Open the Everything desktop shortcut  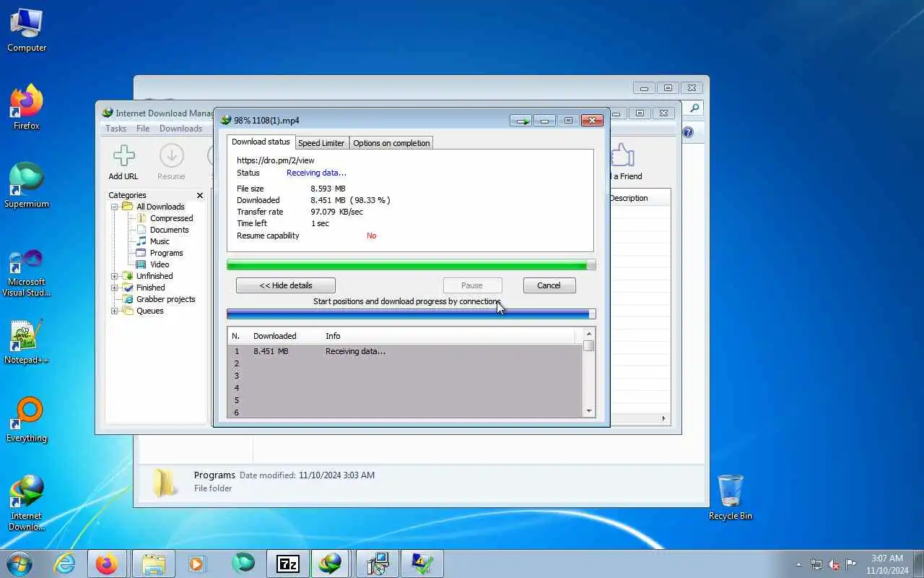tap(27, 420)
